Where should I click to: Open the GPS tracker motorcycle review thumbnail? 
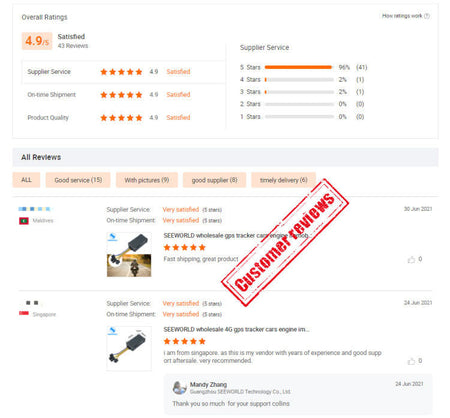click(129, 255)
